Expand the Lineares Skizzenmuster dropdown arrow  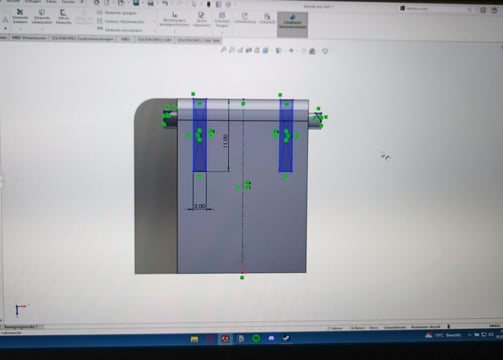click(154, 22)
